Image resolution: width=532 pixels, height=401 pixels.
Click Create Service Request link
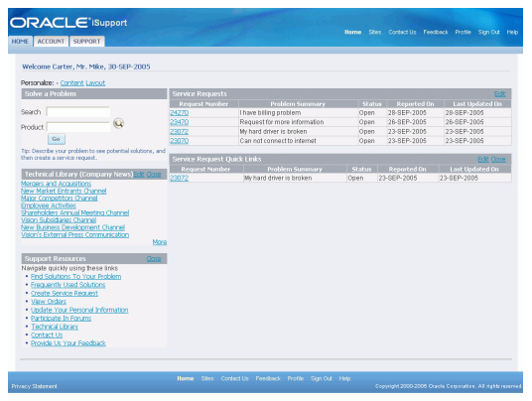pos(65,294)
